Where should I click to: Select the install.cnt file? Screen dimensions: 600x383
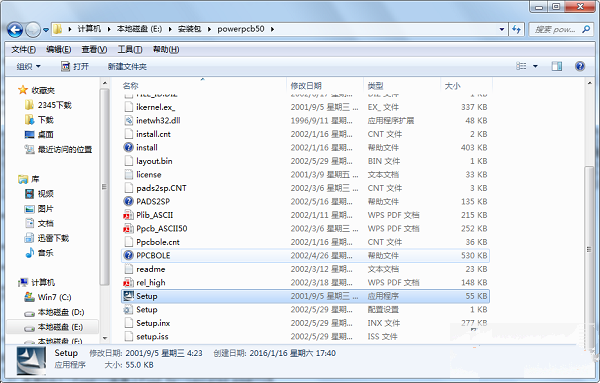tap(153, 134)
